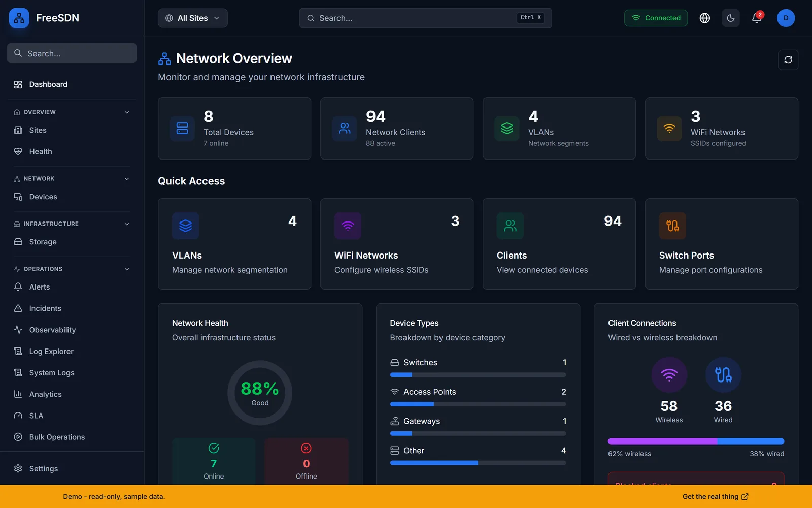The width and height of the screenshot is (812, 508).
Task: Click the purple WiFi quick access icon
Action: (348, 226)
